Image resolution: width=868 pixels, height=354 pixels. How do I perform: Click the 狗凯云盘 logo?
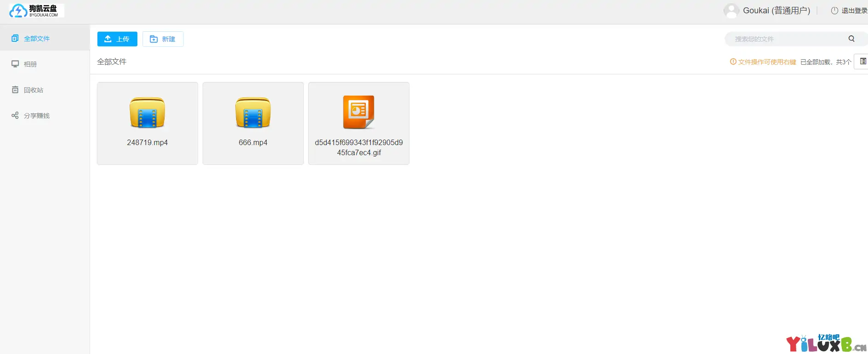[36, 11]
